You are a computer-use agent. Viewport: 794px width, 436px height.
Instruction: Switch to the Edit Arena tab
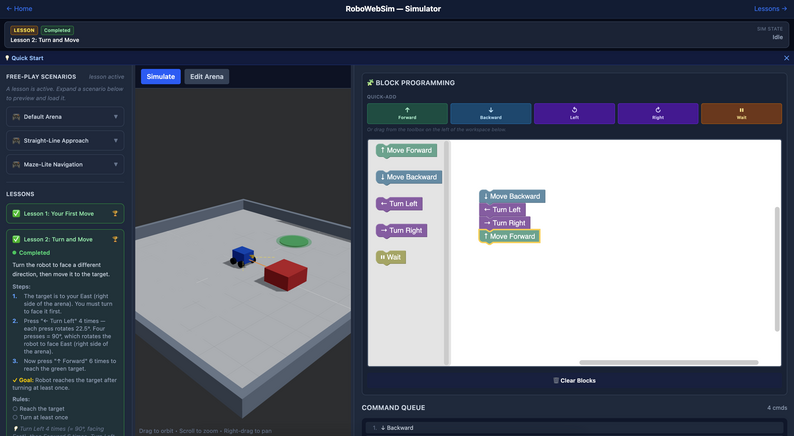click(207, 76)
